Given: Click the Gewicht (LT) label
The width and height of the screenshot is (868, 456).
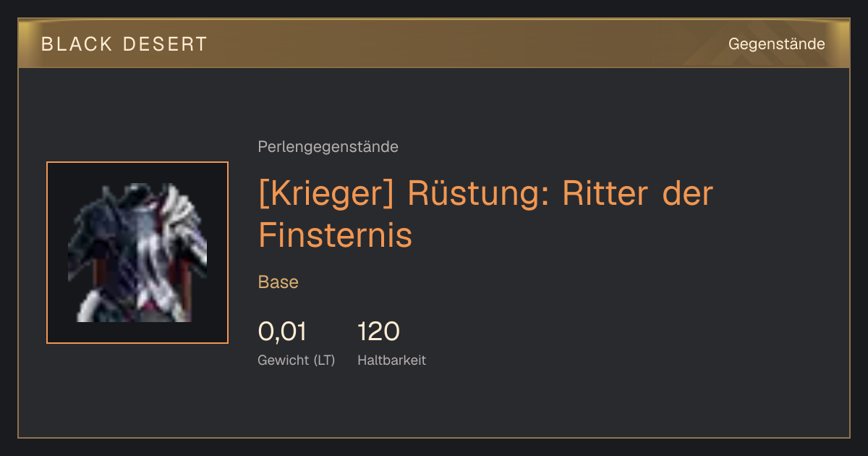Looking at the screenshot, I should point(297,360).
